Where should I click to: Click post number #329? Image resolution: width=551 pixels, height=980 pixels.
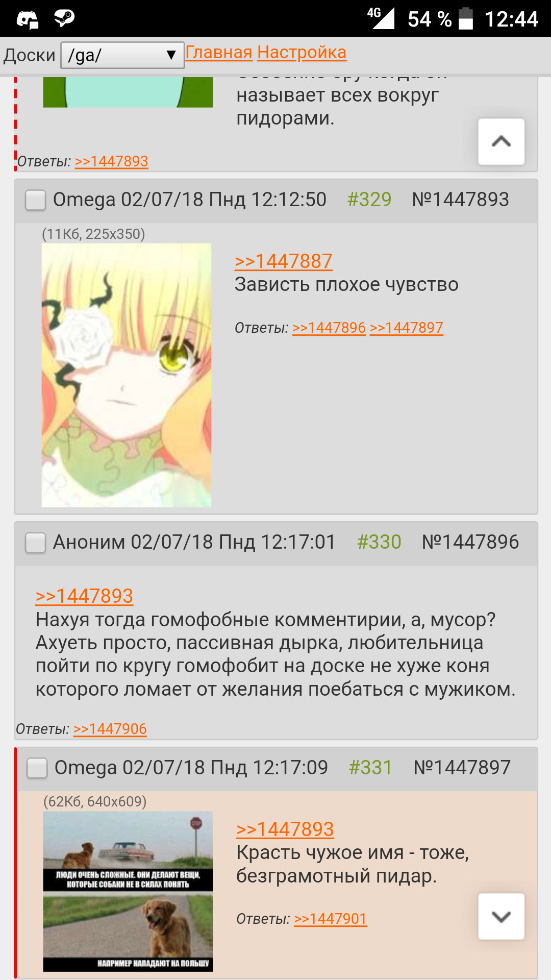pos(369,200)
